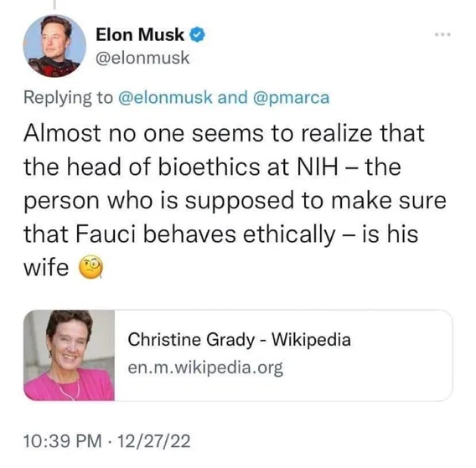Open the @pmarca mention link

pos(291,98)
